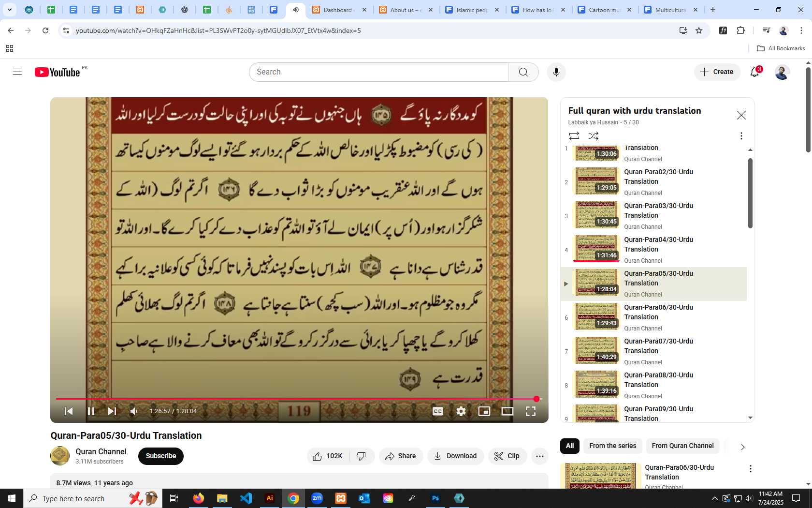Select the From Quran Channel chip
The height and width of the screenshot is (508, 812).
point(682,446)
